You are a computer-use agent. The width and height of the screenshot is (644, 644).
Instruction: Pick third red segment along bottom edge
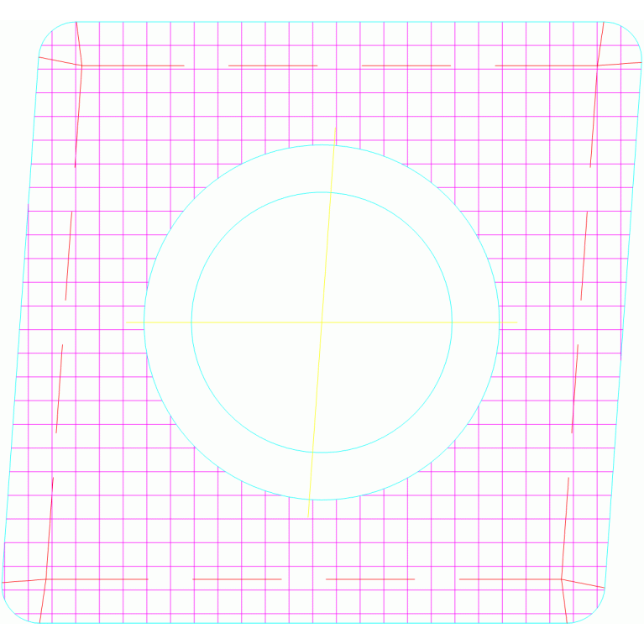[x=369, y=579]
